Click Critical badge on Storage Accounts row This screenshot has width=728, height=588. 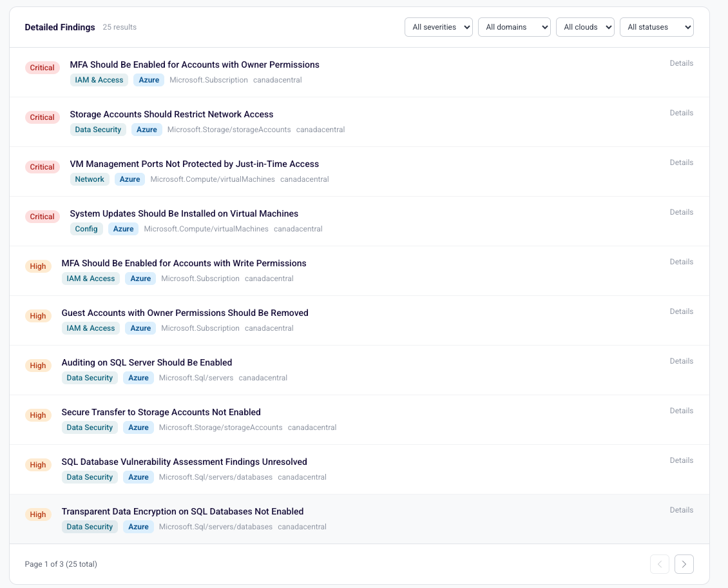tap(43, 117)
